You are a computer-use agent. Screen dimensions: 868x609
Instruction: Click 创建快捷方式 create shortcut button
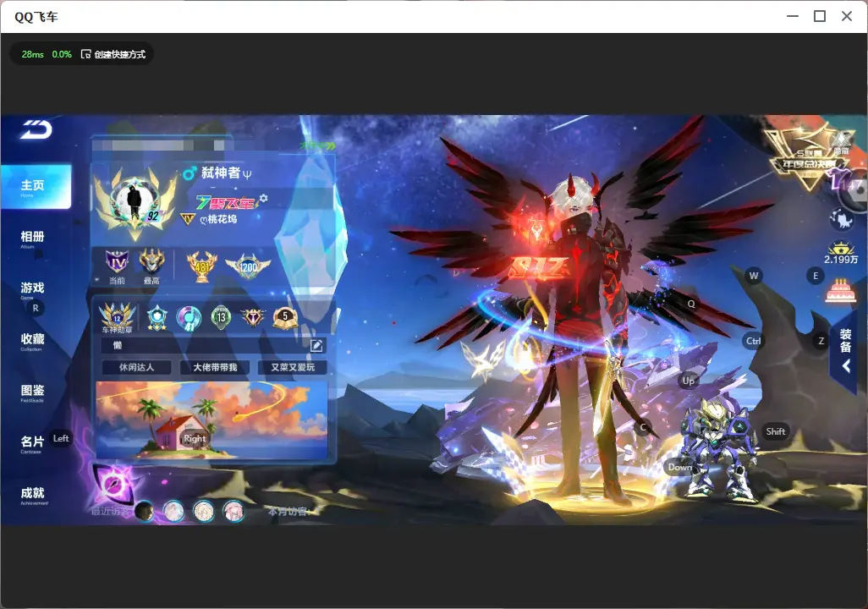click(113, 54)
